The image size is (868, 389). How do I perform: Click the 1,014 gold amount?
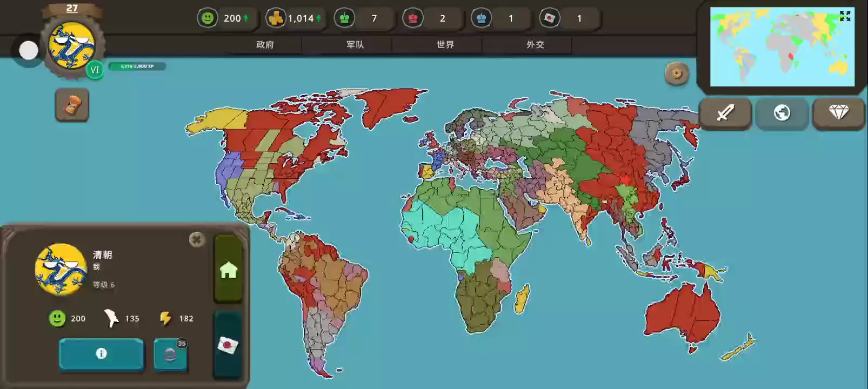301,18
